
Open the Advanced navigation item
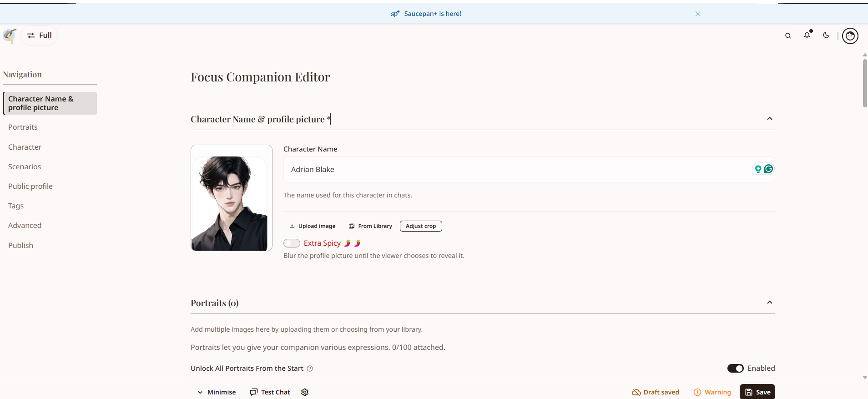pyautogui.click(x=25, y=226)
